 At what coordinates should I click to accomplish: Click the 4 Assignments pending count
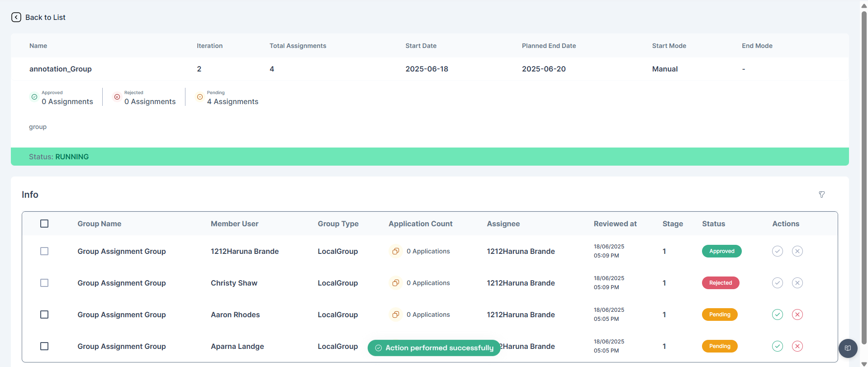232,102
